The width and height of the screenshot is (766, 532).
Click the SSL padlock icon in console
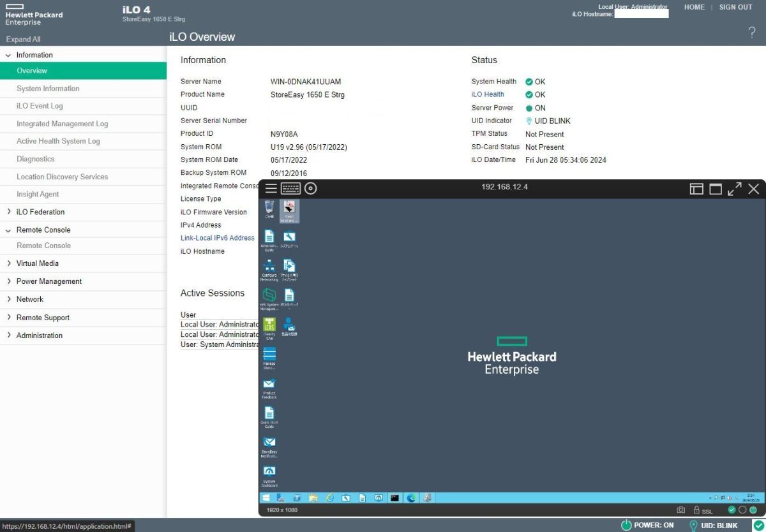coord(697,510)
